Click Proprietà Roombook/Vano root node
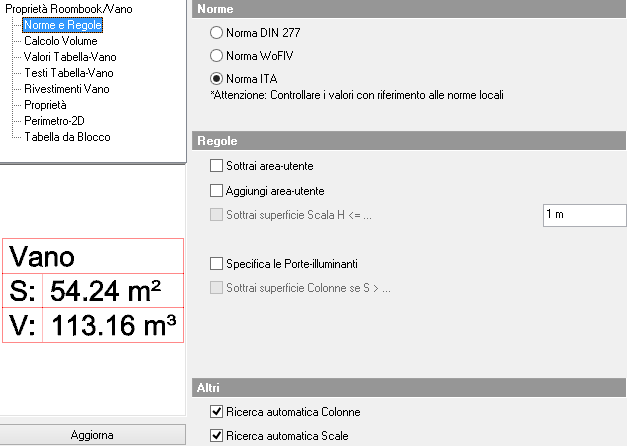Viewport: 627px width, 446px height. (69, 9)
